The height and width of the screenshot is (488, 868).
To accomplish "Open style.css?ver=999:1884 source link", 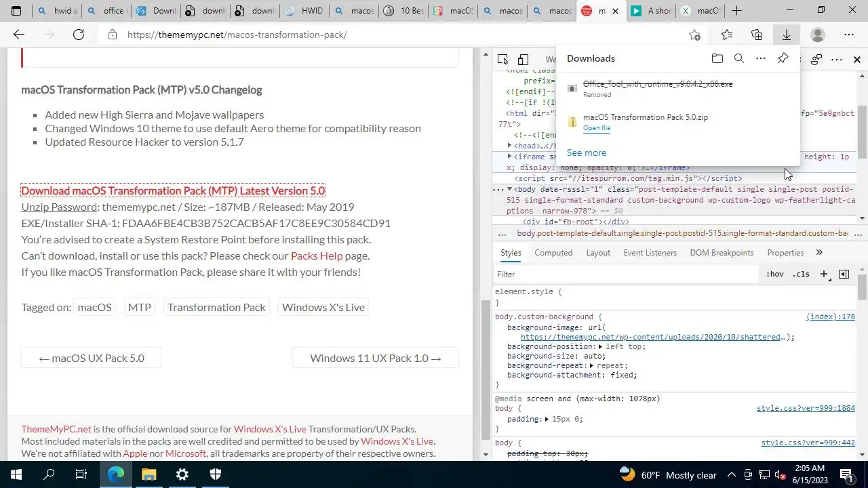I will click(x=806, y=408).
